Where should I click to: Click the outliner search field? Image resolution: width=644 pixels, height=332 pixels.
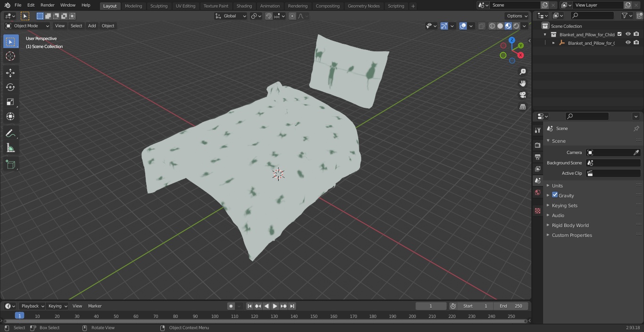coord(592,16)
